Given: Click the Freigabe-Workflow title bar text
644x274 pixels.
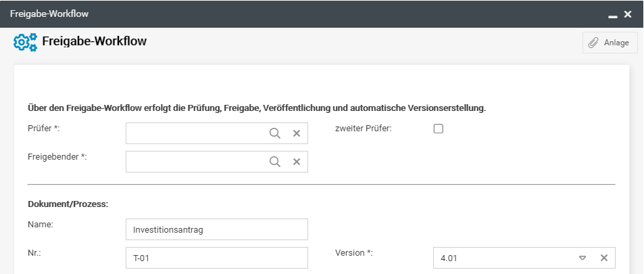Looking at the screenshot, I should 49,14.
